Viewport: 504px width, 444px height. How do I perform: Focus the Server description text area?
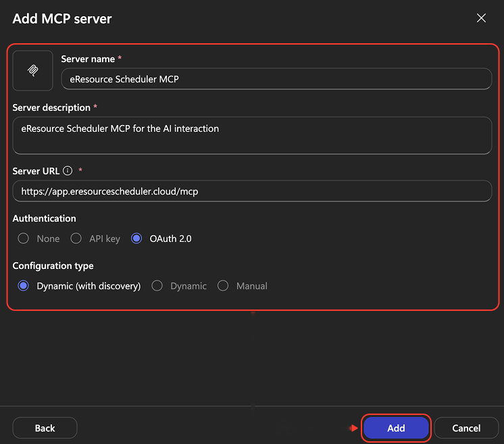[x=252, y=135]
